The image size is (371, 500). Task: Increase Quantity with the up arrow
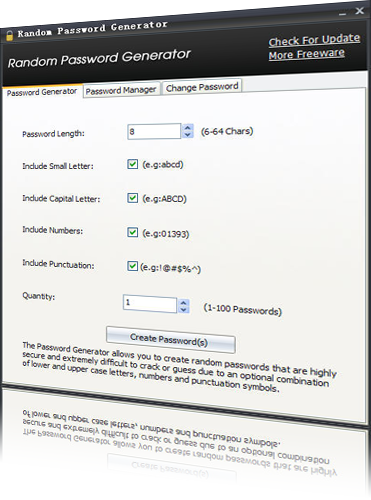click(183, 303)
